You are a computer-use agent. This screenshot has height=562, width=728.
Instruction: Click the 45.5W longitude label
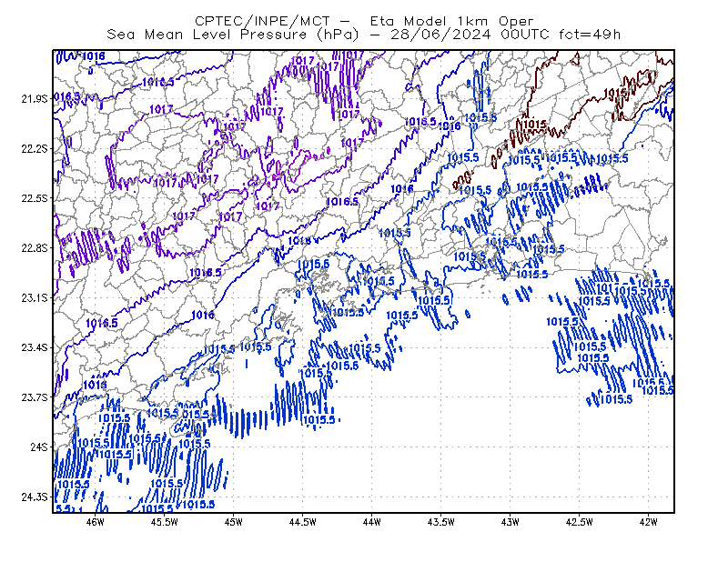pos(165,522)
